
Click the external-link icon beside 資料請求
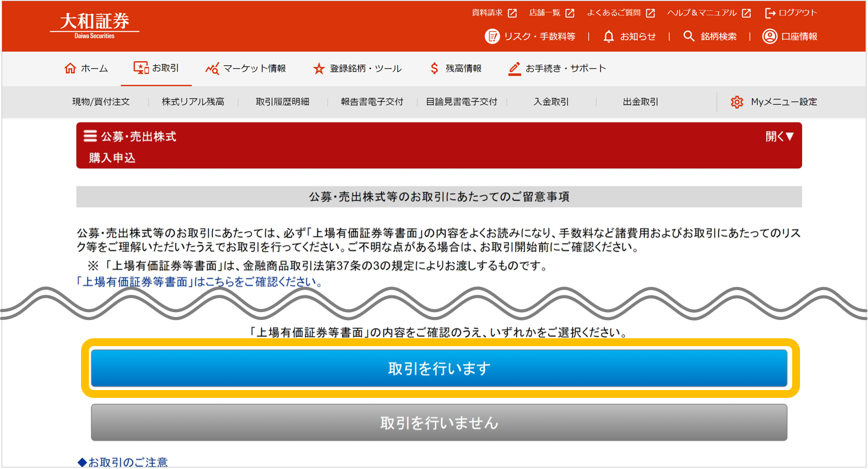(x=512, y=13)
